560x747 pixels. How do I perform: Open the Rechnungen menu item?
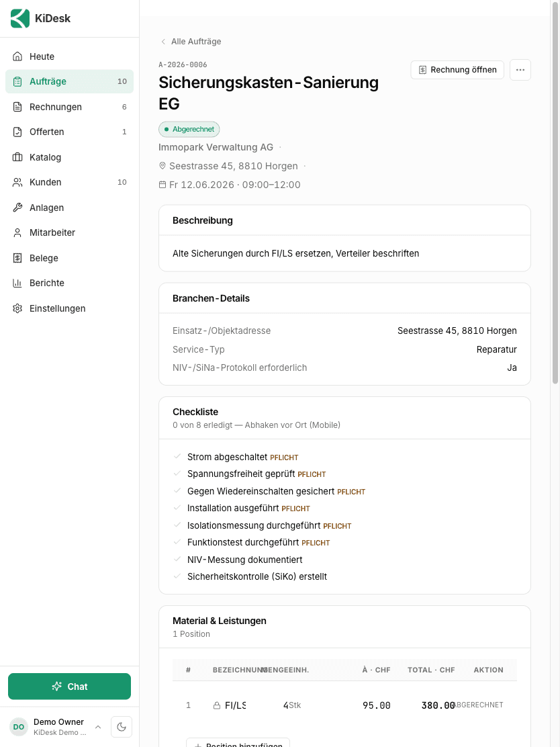click(70, 107)
